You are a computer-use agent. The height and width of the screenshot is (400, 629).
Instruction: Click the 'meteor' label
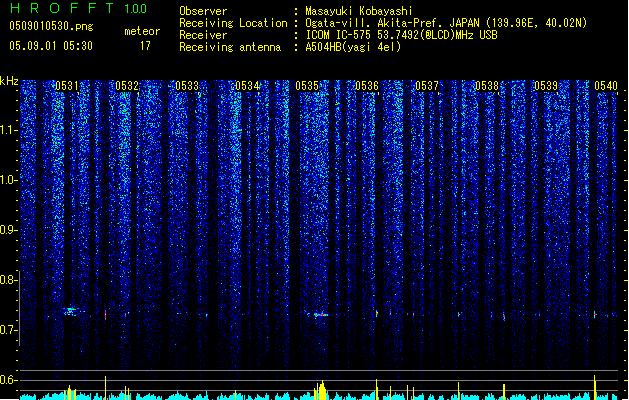point(142,31)
